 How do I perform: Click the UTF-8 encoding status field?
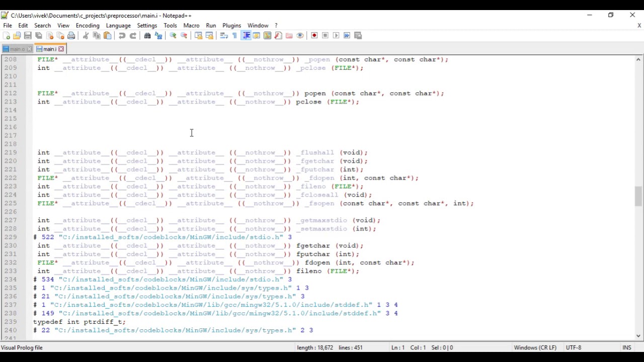click(574, 347)
